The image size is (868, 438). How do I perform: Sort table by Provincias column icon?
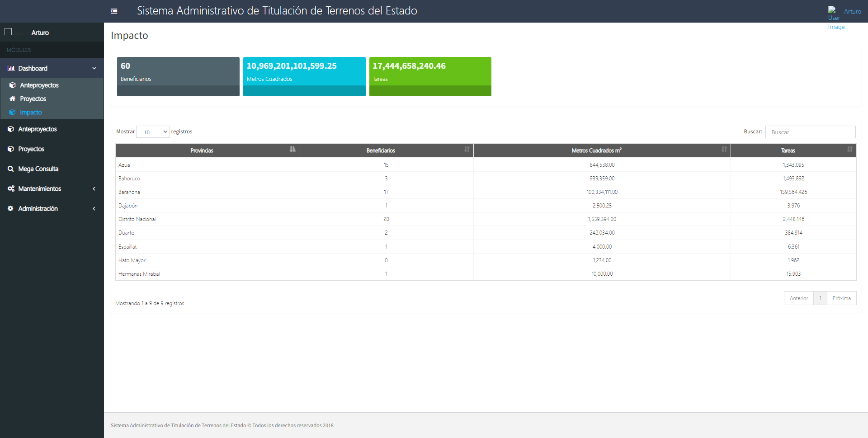tap(292, 150)
